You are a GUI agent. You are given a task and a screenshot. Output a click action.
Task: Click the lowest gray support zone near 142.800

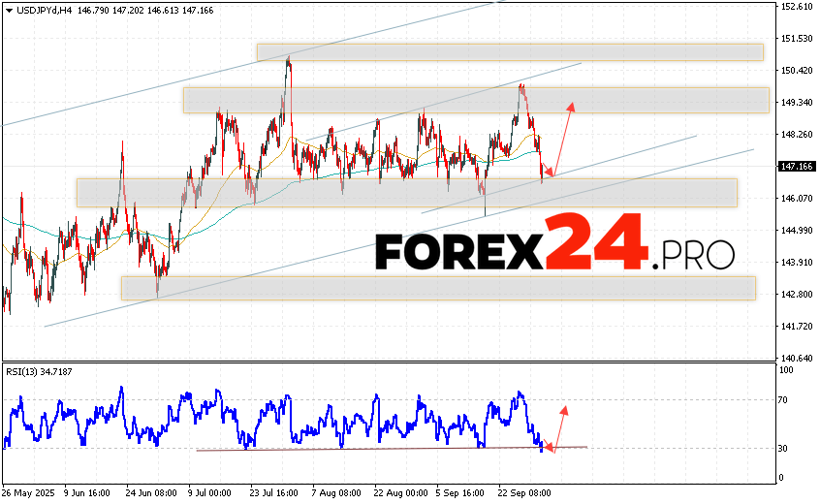[437, 288]
